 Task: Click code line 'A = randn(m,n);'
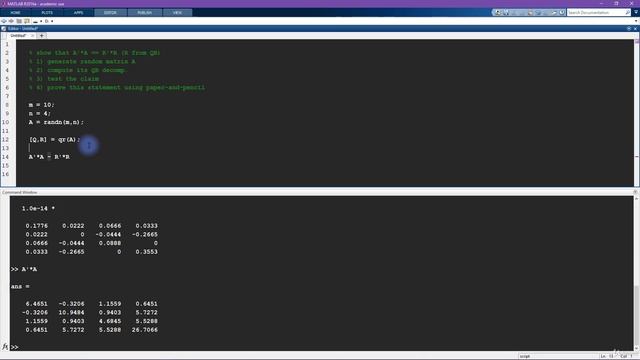[x=56, y=122]
